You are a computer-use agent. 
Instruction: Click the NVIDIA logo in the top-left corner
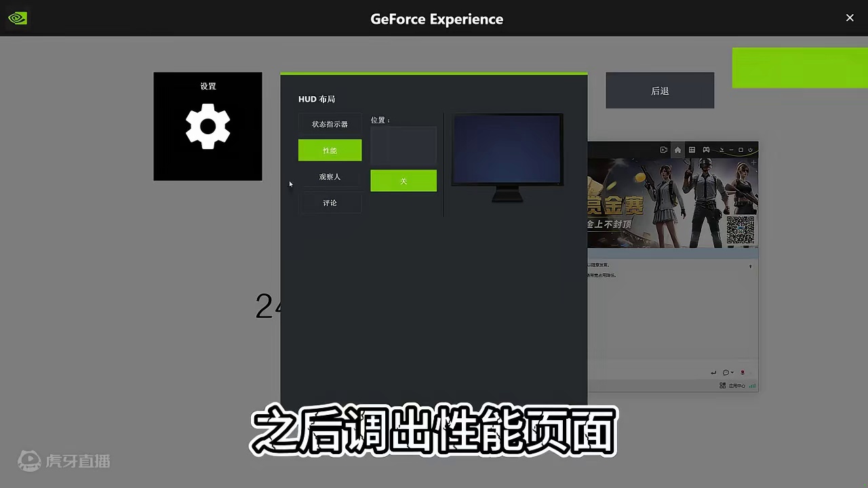point(17,18)
